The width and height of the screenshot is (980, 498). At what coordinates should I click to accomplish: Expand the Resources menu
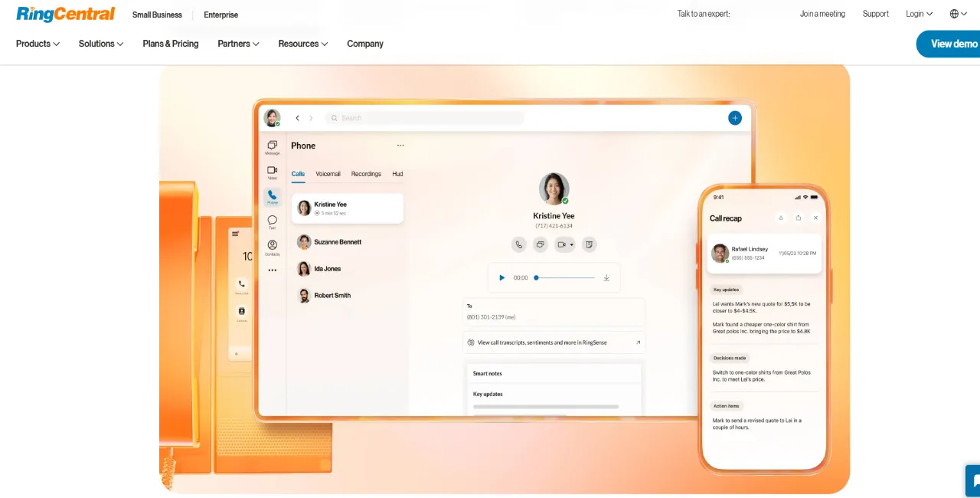[303, 44]
